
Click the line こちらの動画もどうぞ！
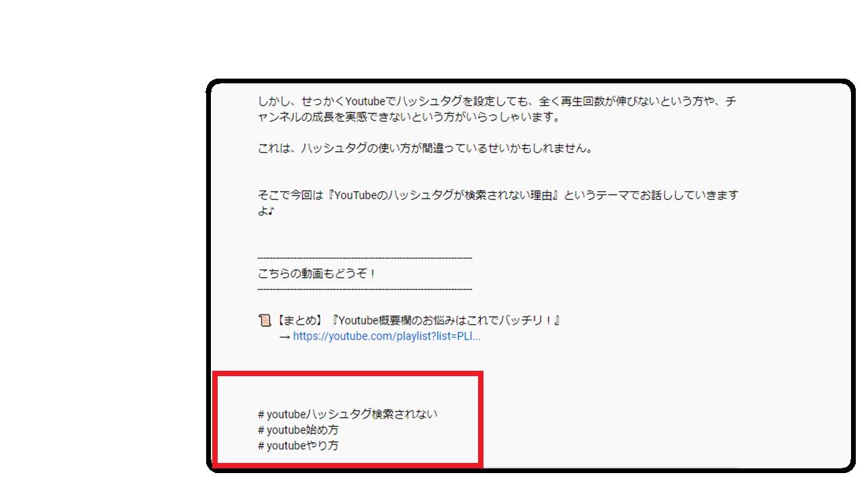[317, 274]
